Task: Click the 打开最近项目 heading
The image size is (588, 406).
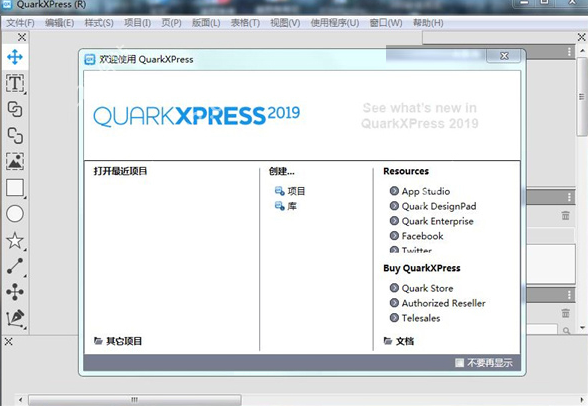Action: pyautogui.click(x=120, y=171)
